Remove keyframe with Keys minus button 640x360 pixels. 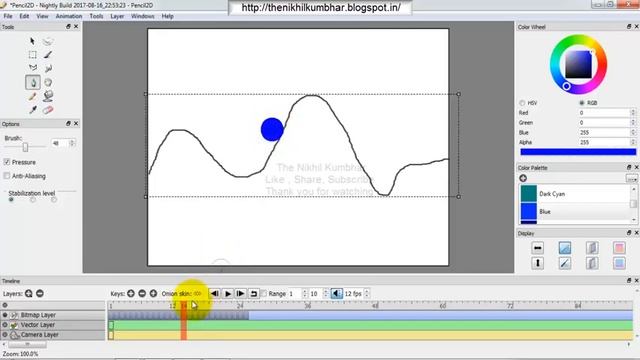pos(142,293)
